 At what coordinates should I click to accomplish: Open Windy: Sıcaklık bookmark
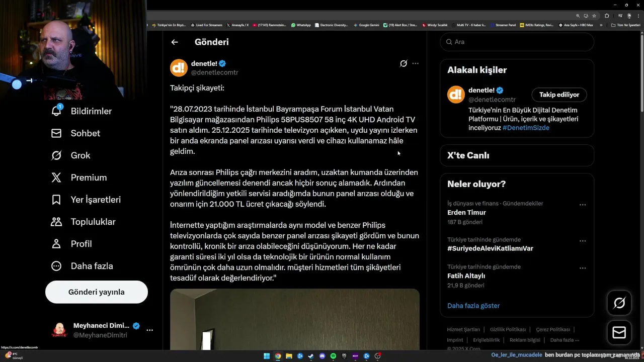(435, 25)
